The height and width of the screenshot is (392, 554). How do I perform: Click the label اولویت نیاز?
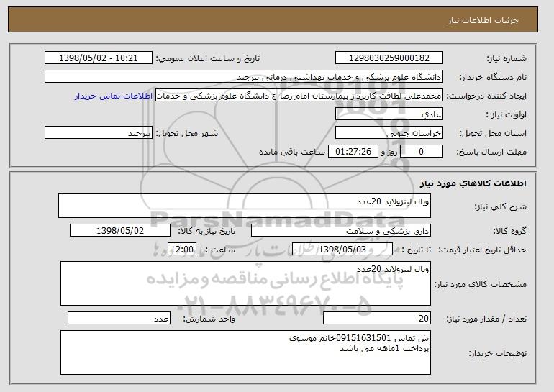tap(507, 114)
